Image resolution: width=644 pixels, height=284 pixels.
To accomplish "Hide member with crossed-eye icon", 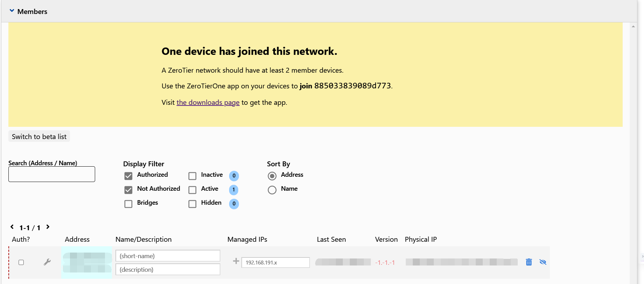I will coord(543,262).
